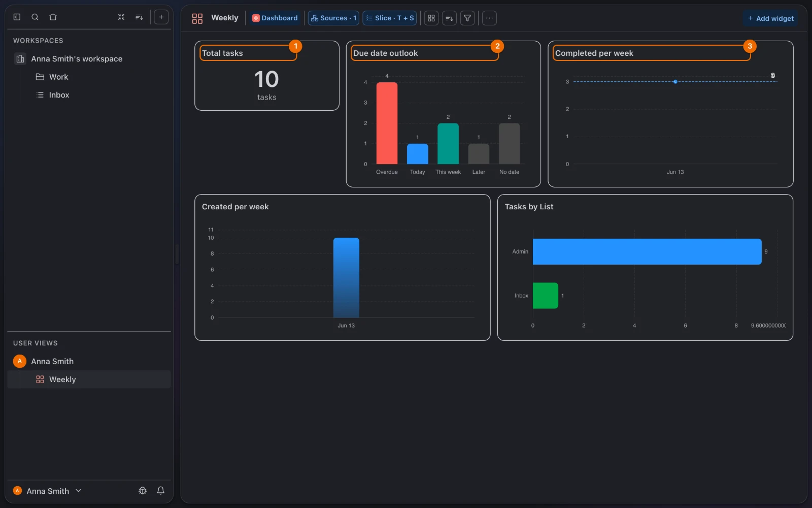Viewport: 812px width, 508px height.
Task: Click the Created per week widget title
Action: (x=235, y=207)
